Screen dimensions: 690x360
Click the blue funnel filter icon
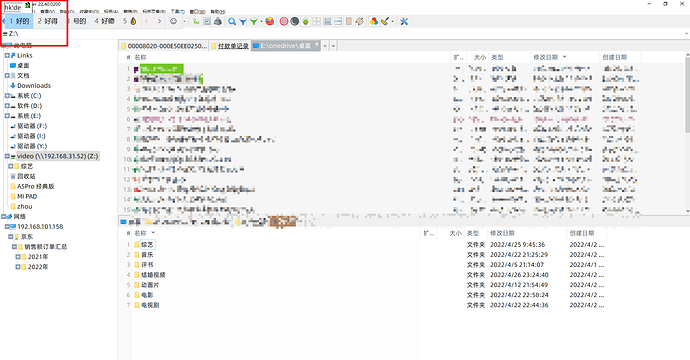pos(243,21)
